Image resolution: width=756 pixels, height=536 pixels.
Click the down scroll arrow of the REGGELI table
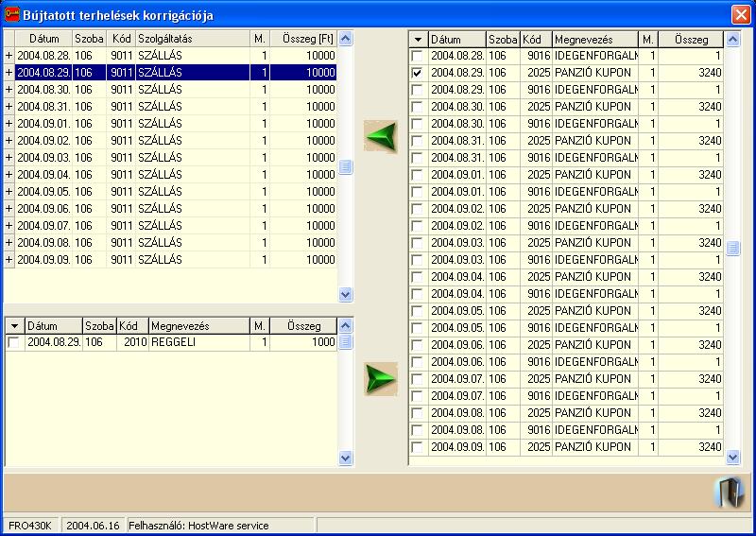pos(345,458)
